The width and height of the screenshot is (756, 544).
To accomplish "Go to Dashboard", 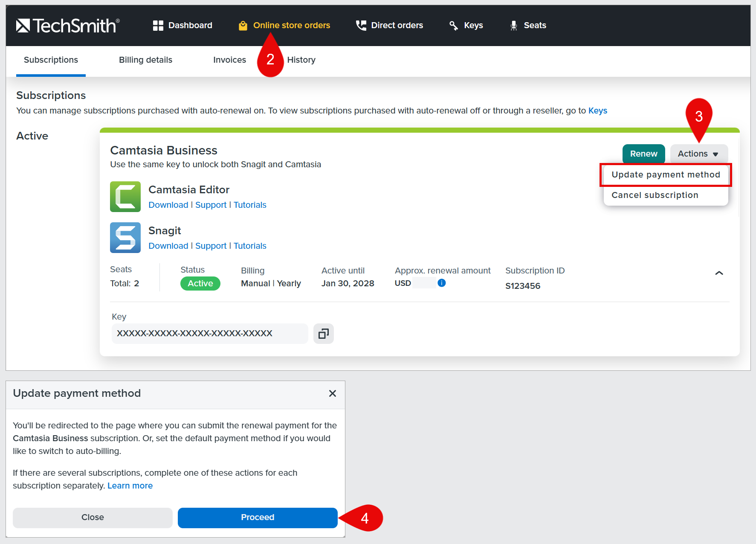I will [x=182, y=26].
